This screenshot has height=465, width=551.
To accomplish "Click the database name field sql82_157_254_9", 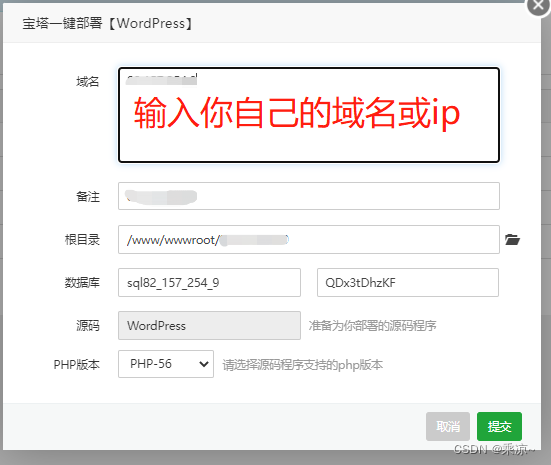I will pos(209,283).
